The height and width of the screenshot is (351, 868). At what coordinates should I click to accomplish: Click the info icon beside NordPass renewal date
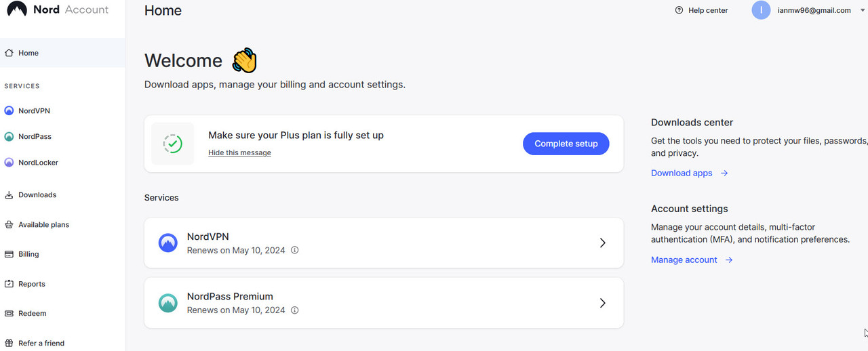(x=294, y=310)
